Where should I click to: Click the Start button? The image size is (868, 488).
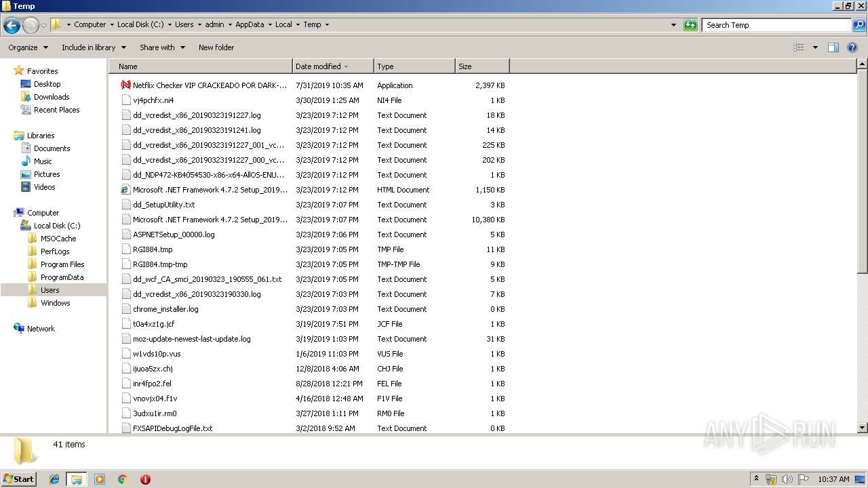pos(19,479)
